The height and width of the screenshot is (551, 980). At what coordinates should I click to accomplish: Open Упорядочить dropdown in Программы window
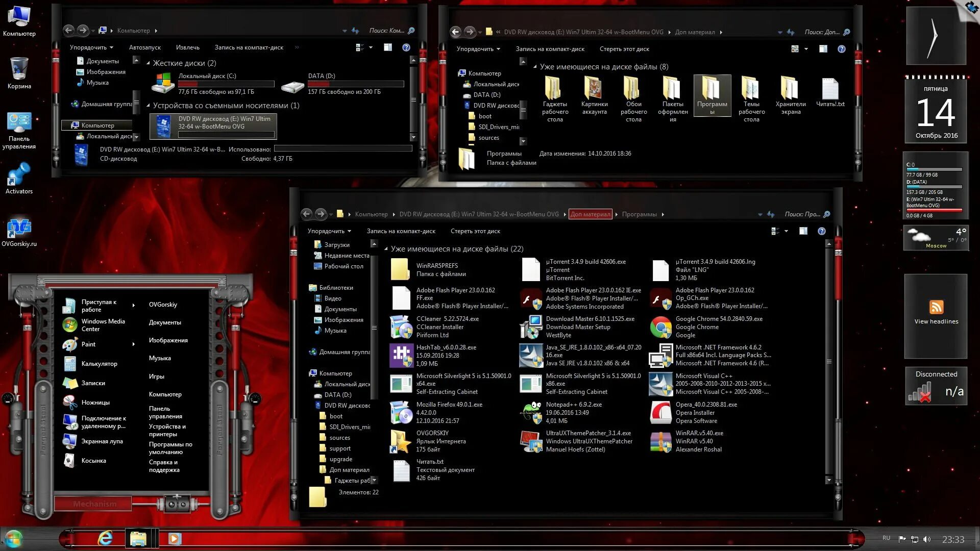tap(329, 231)
